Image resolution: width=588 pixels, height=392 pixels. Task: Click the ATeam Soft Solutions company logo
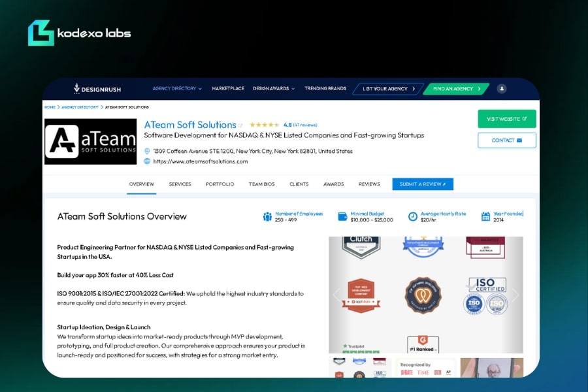pyautogui.click(x=90, y=141)
